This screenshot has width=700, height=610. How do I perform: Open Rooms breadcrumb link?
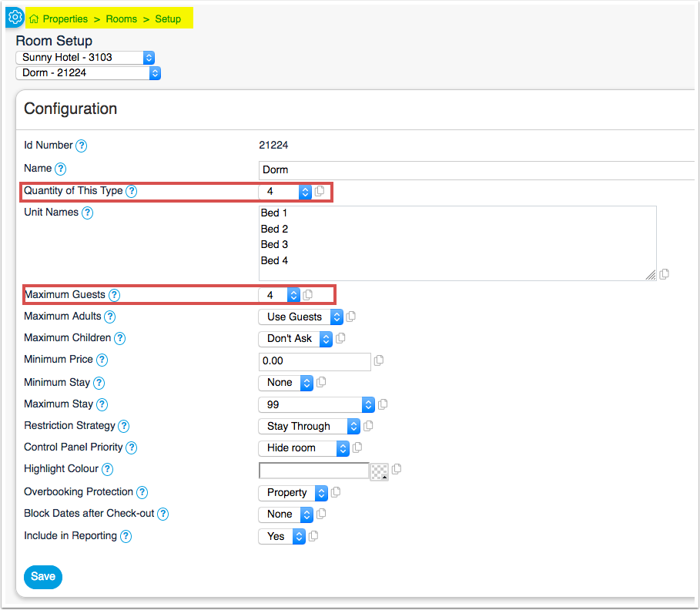point(122,19)
